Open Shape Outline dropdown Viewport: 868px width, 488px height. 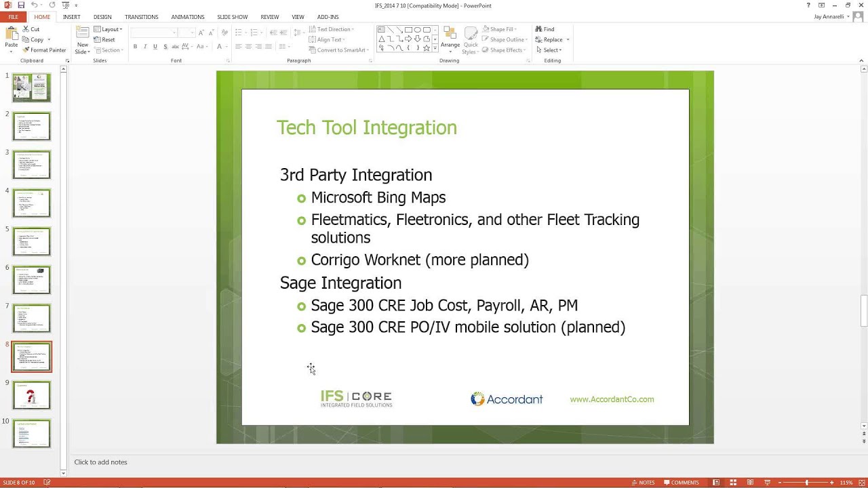[505, 39]
